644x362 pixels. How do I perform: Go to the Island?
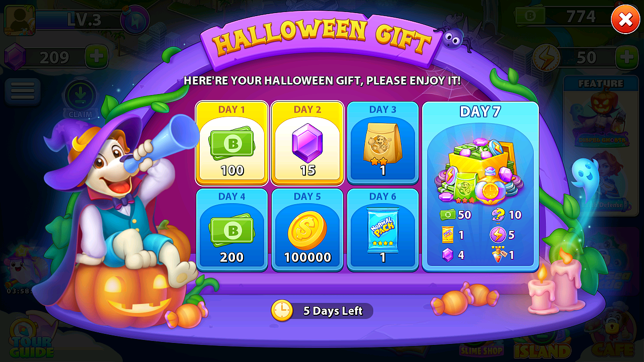[x=542, y=347]
